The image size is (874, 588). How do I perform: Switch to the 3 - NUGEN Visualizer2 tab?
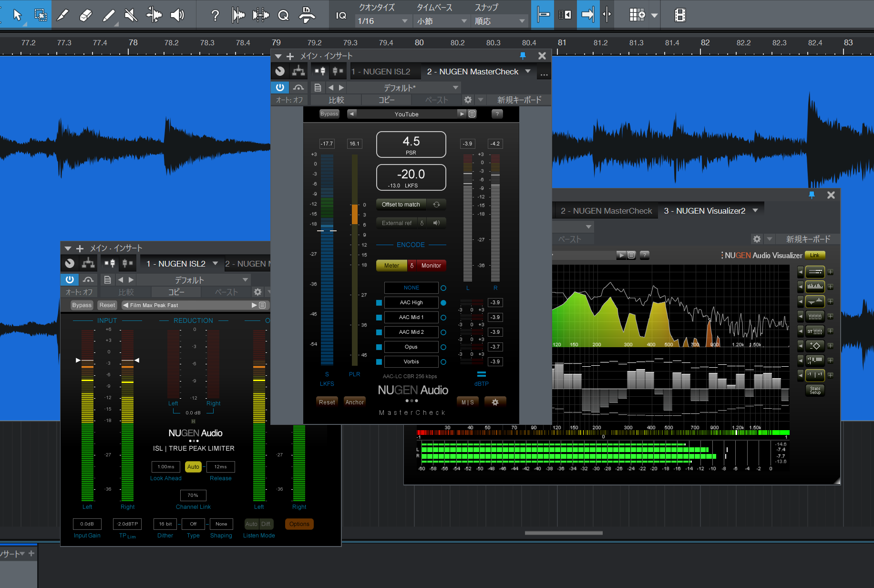[704, 211]
